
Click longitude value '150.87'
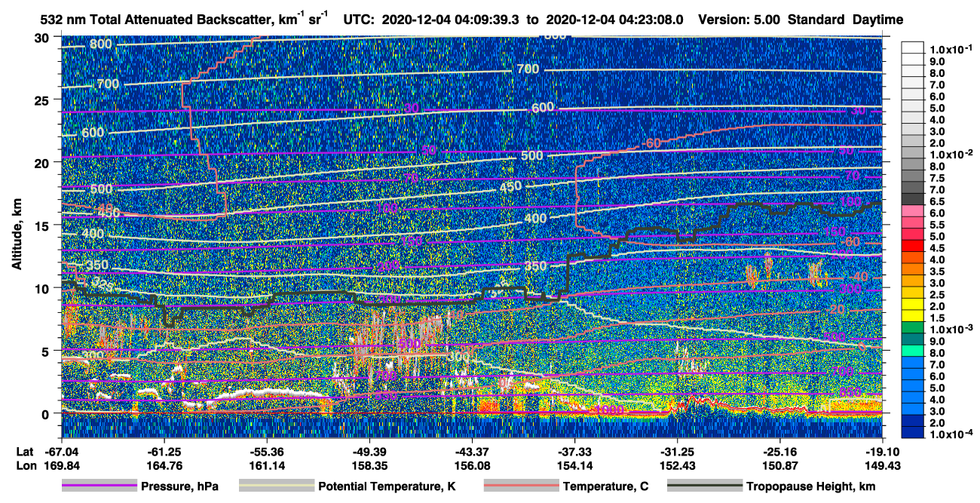780,466
